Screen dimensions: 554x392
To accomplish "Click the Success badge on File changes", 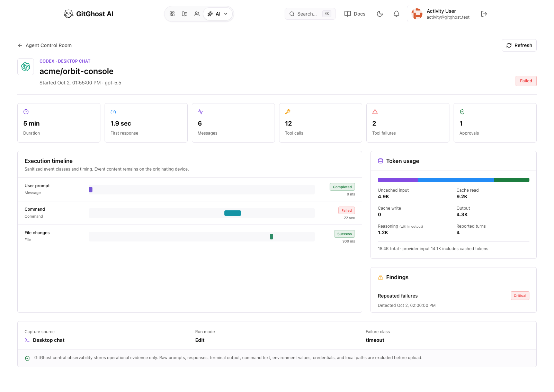I will pos(345,234).
